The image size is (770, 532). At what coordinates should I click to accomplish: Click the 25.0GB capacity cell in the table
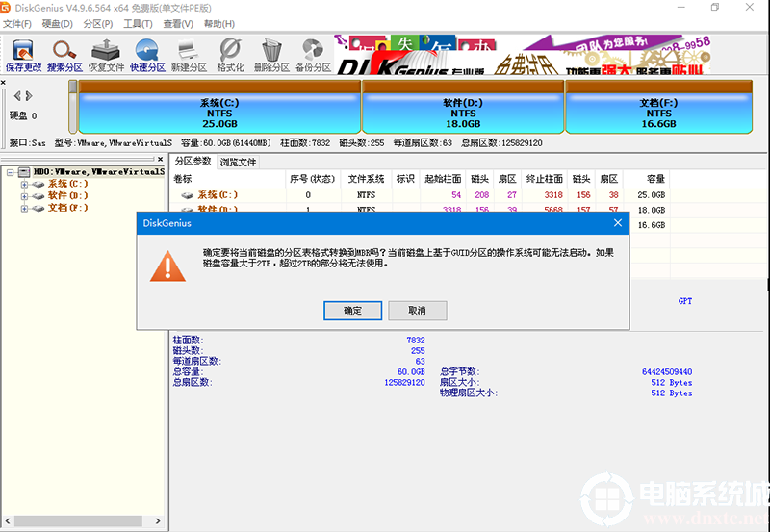pos(652,195)
